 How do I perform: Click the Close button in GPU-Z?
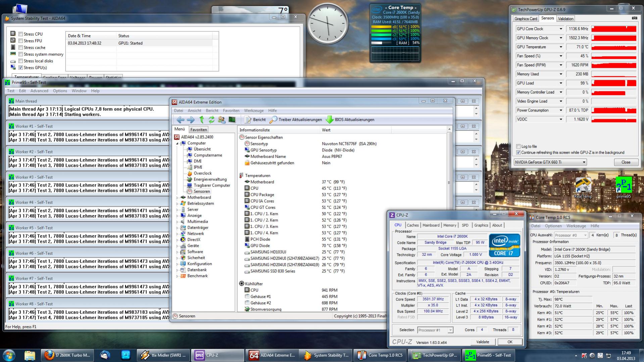pos(626,162)
